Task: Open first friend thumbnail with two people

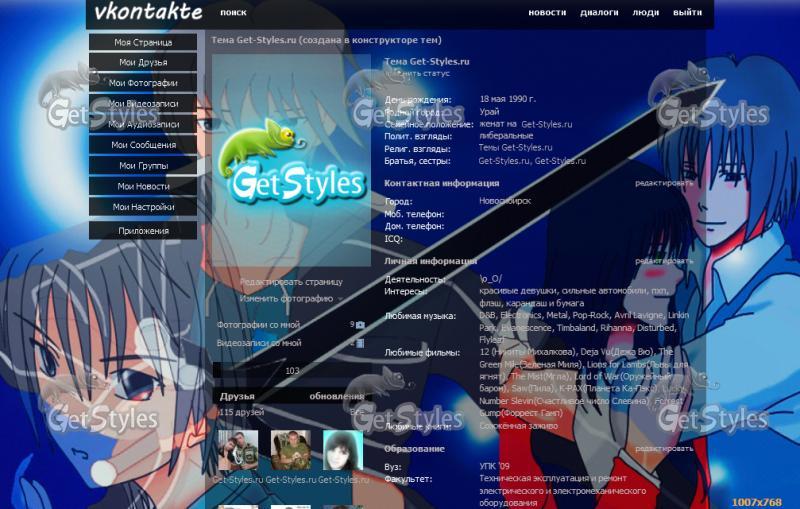Action: pyautogui.click(x=238, y=450)
